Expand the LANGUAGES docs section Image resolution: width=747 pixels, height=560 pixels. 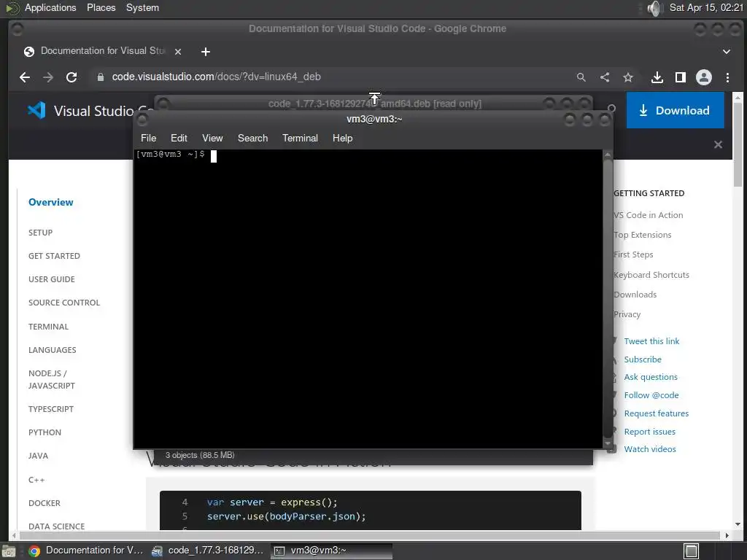(53, 350)
